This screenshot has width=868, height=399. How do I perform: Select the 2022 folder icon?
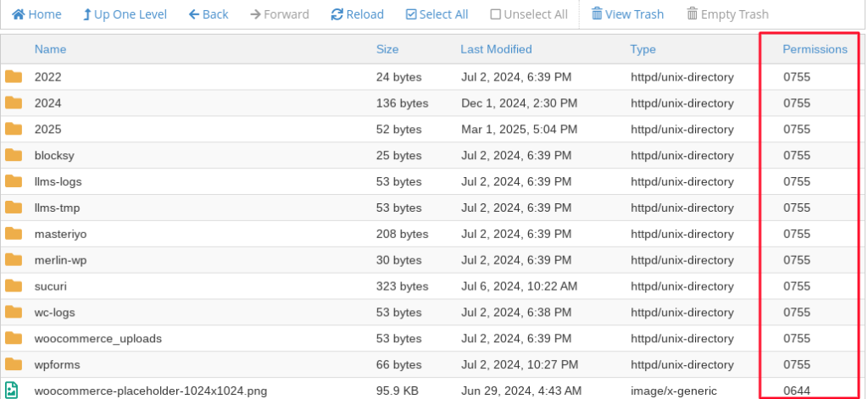click(x=14, y=76)
